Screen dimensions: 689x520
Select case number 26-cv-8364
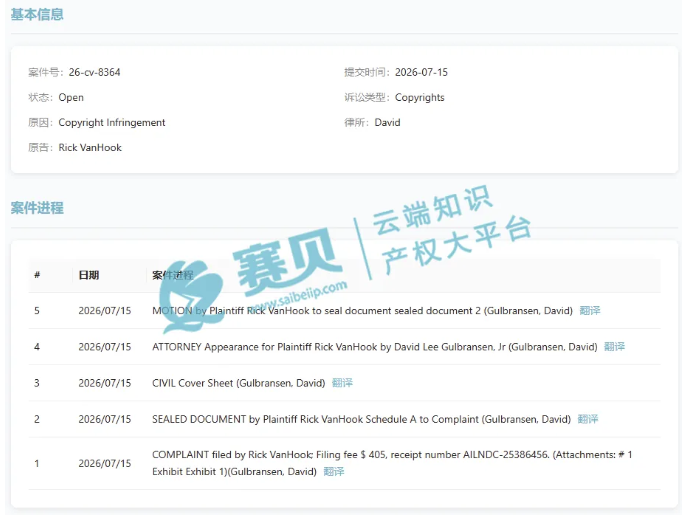(x=94, y=72)
